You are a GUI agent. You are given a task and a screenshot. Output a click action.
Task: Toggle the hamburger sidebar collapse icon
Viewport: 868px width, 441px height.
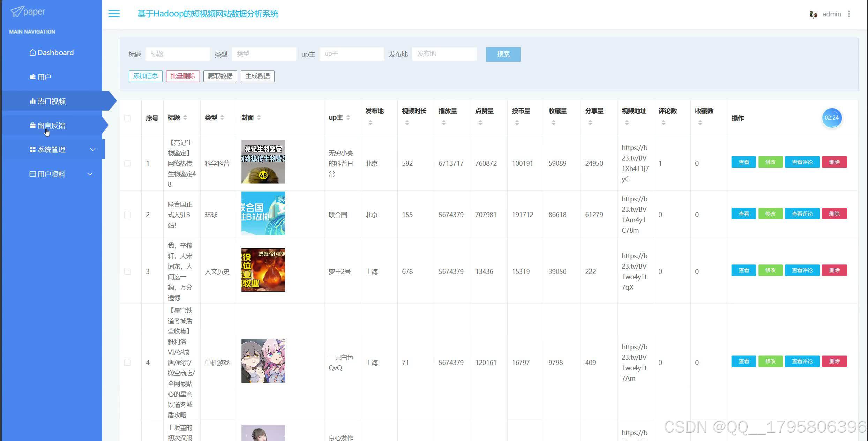[x=114, y=14]
